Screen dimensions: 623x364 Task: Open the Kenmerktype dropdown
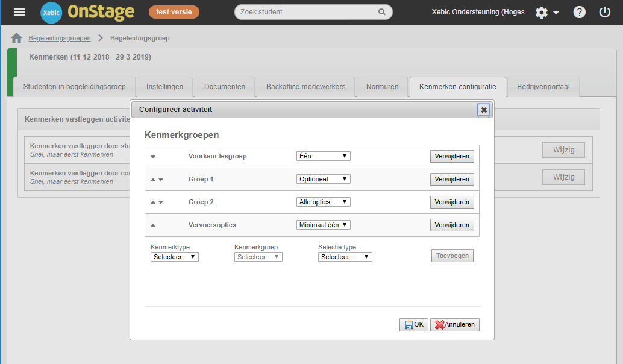(x=174, y=257)
